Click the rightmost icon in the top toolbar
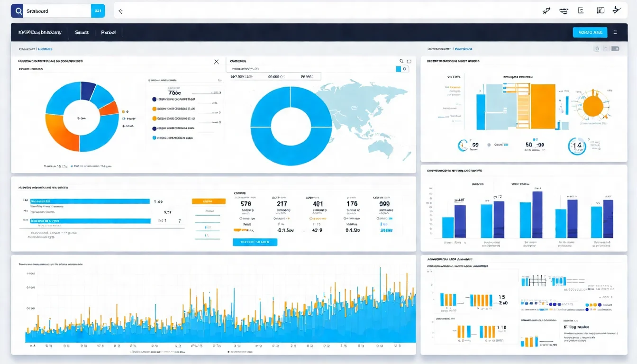The width and height of the screenshot is (637, 364). (x=617, y=10)
